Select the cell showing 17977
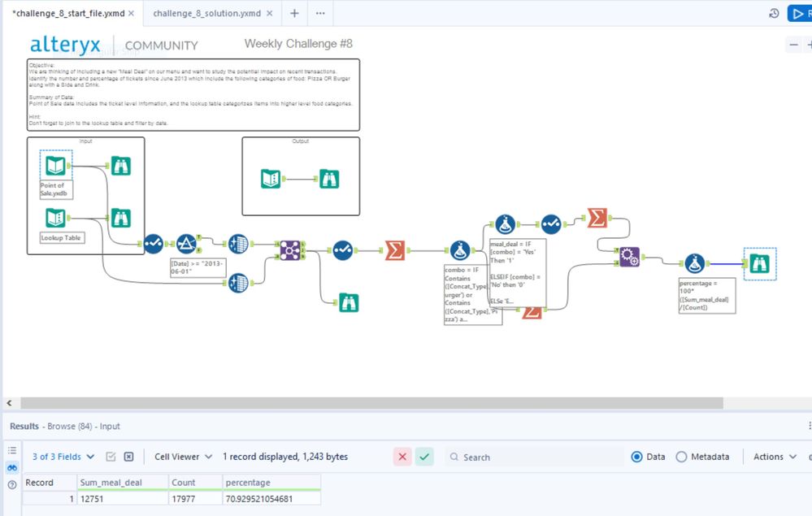The width and height of the screenshot is (812, 516). 196,498
